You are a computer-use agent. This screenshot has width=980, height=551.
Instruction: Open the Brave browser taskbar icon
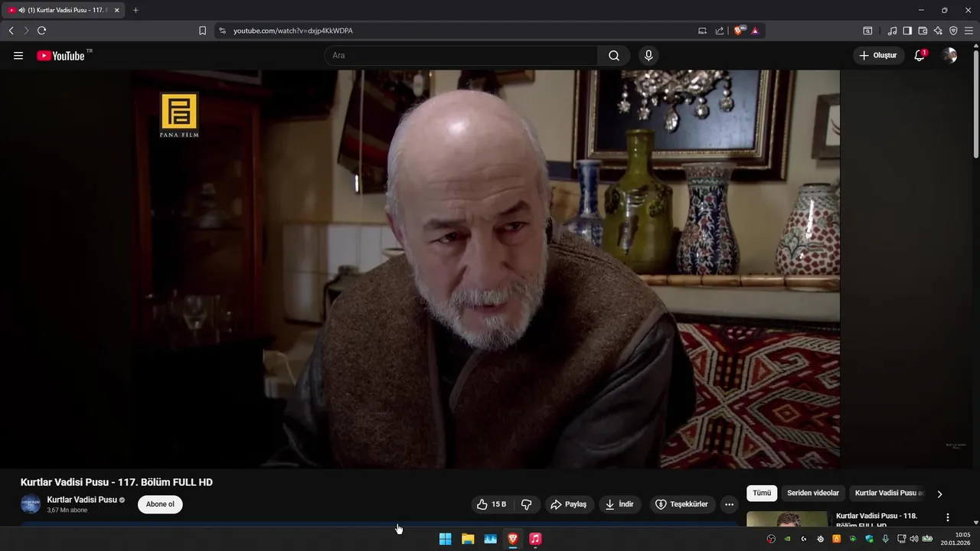click(513, 539)
